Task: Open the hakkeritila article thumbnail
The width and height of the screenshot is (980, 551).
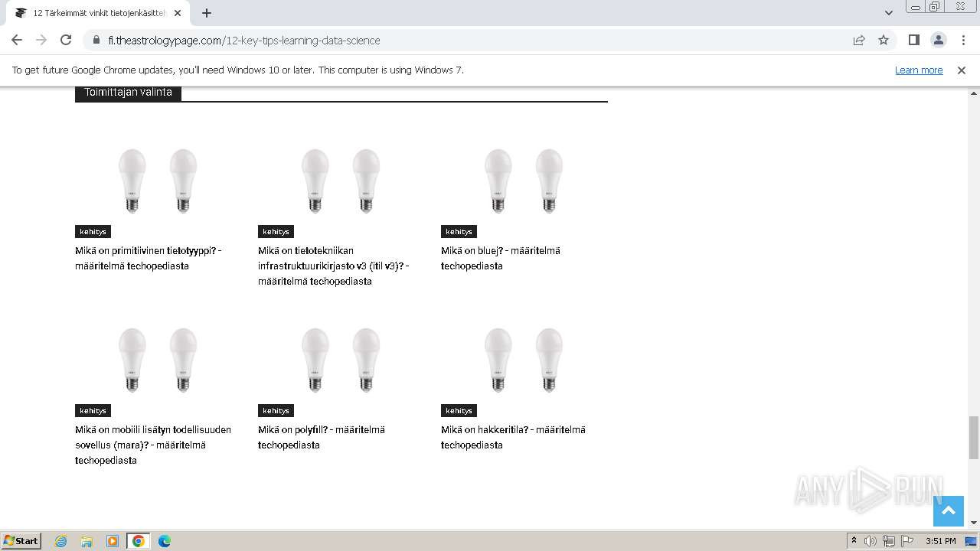Action: click(x=524, y=360)
